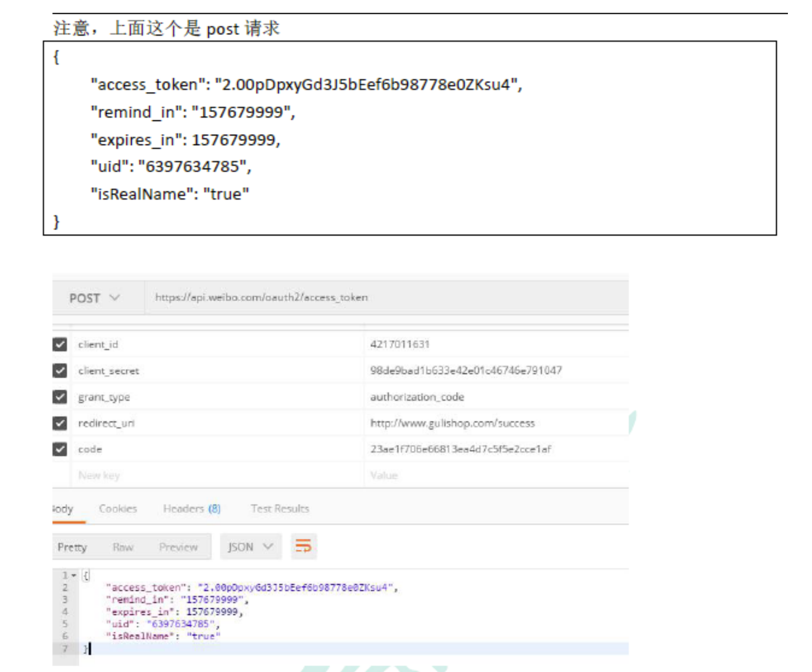This screenshot has height=672, width=812.
Task: Select the Pretty view mode
Action: [72, 547]
